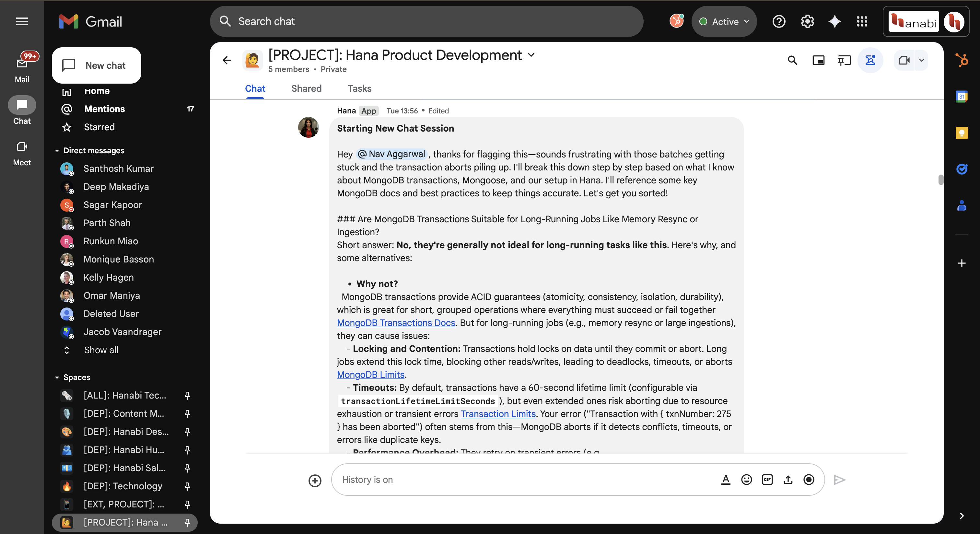980x534 pixels.
Task: Open the Support help icon
Action: coord(779,21)
